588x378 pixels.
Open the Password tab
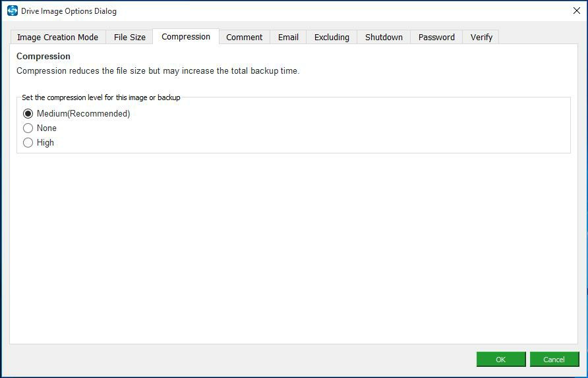(436, 37)
